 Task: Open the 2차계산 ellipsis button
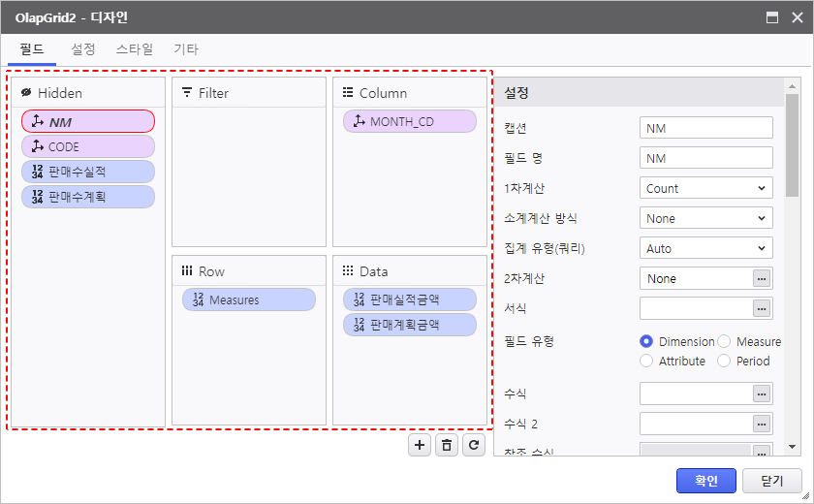[762, 279]
